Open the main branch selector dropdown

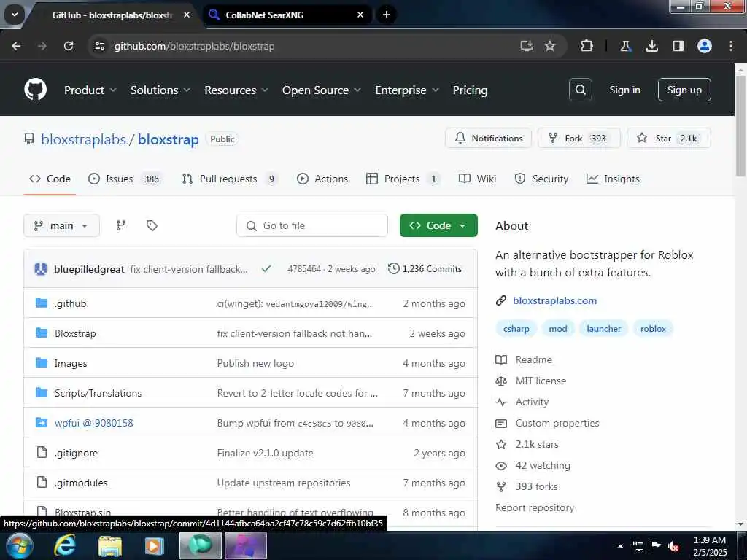point(61,225)
